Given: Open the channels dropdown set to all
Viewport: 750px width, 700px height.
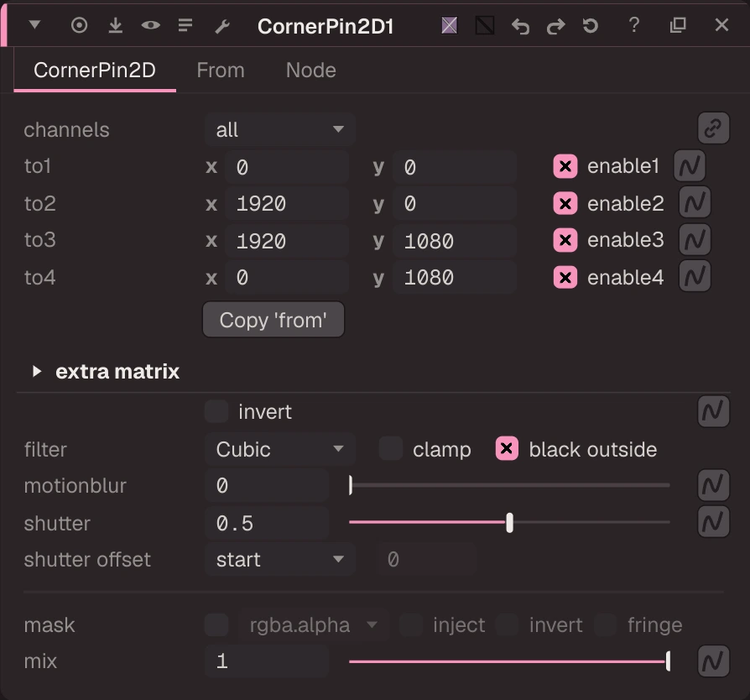Looking at the screenshot, I should 280,129.
